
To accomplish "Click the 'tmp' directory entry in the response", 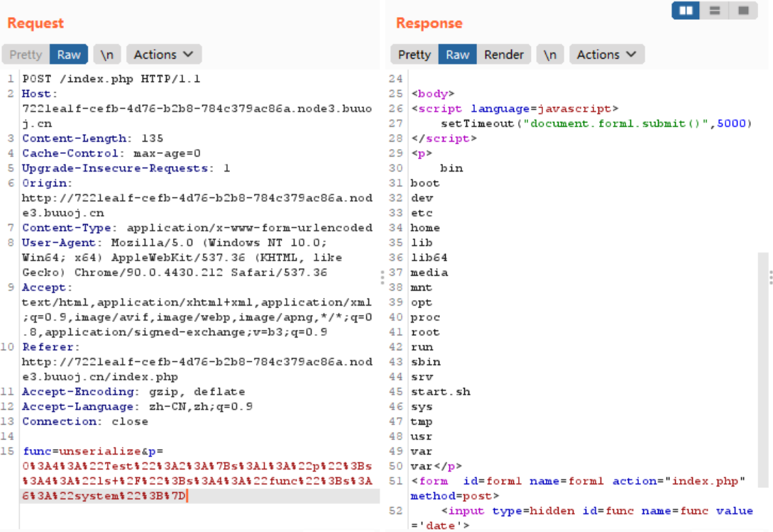I will (x=422, y=421).
